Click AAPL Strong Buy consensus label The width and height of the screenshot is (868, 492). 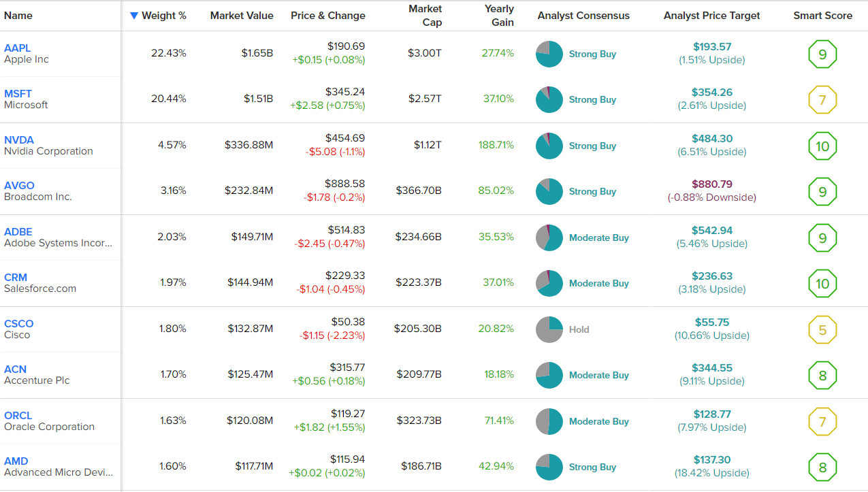(x=592, y=54)
